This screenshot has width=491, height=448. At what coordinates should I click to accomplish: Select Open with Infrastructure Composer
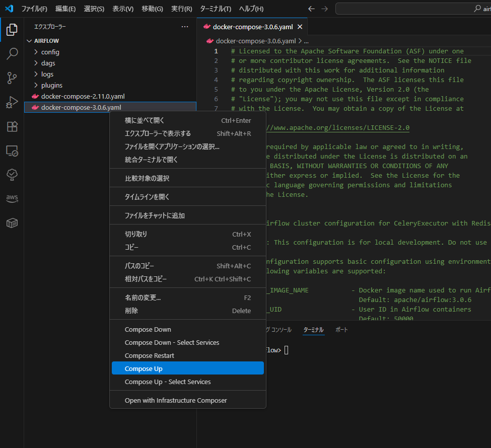pyautogui.click(x=188, y=400)
